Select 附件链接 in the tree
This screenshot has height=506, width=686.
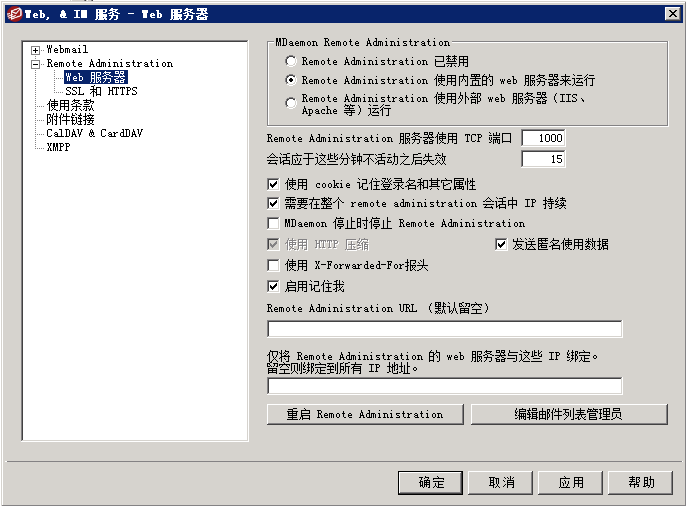pos(70,119)
